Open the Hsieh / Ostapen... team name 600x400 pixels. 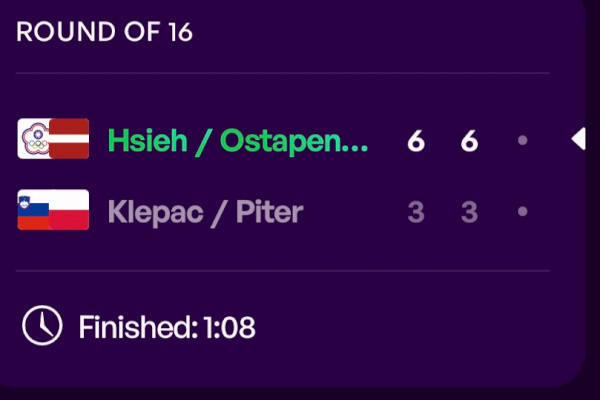tap(238, 141)
